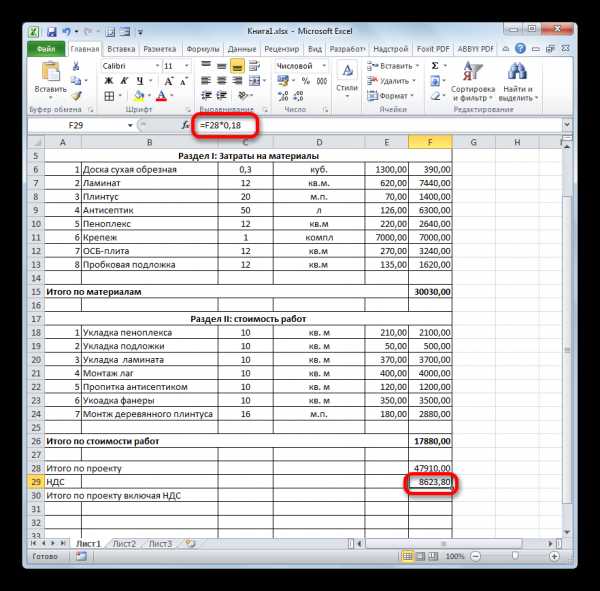Toggle bold Ж formatting

(109, 81)
